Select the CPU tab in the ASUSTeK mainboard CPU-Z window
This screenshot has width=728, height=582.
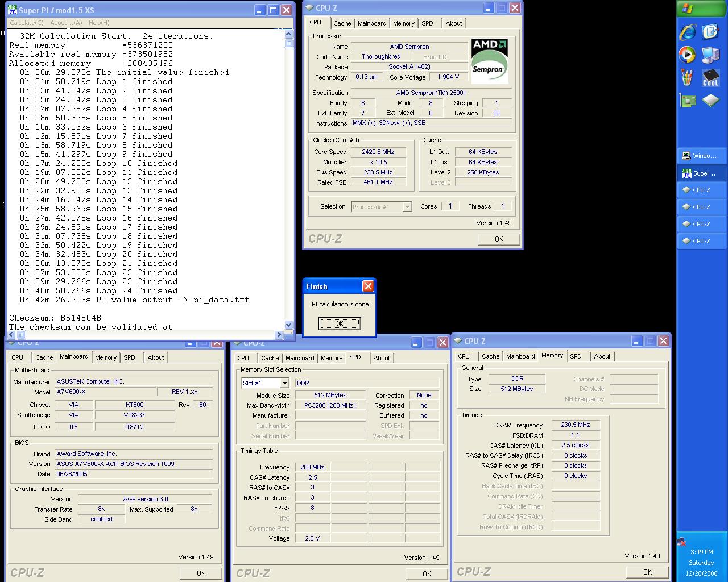pyautogui.click(x=18, y=357)
